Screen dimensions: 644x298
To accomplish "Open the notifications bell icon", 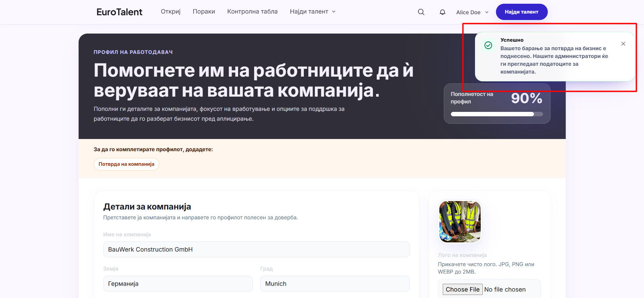I will 442,12.
